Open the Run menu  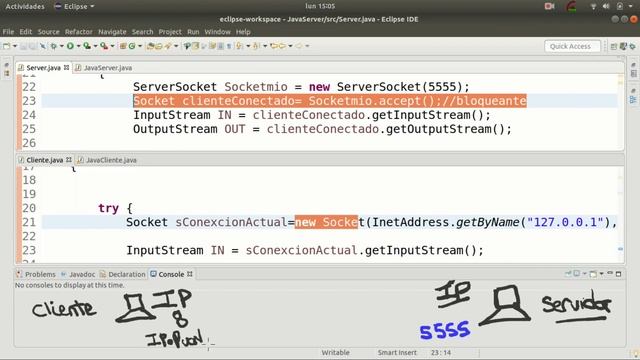(x=193, y=32)
